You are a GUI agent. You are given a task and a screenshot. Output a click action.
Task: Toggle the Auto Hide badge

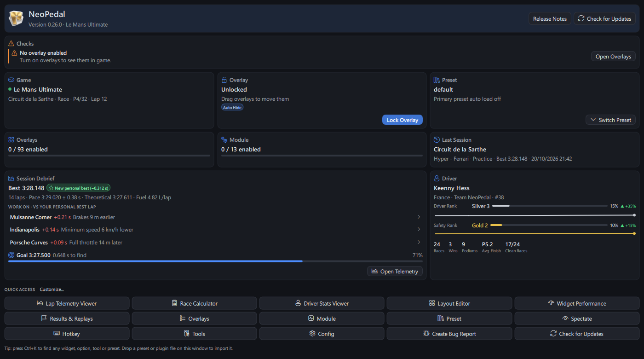point(232,107)
